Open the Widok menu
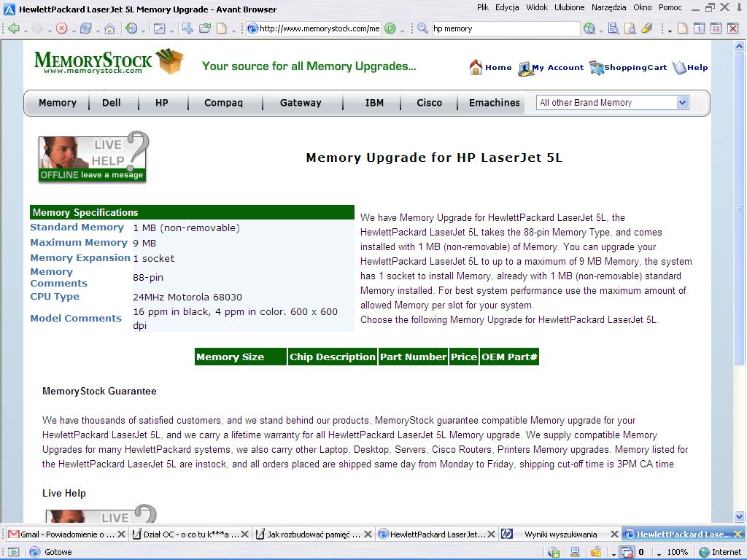 [x=537, y=7]
